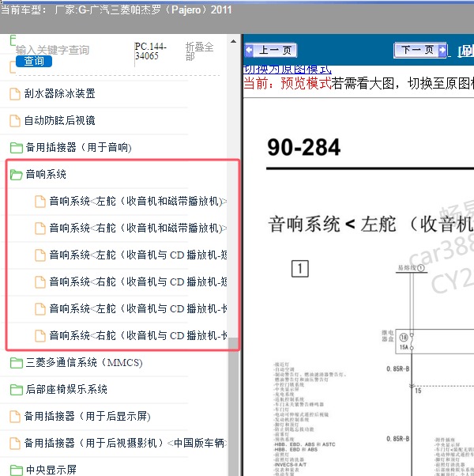Image resolution: width=474 pixels, height=476 pixels.
Task: Click the tree panel scrollbar thumb
Action: [233, 406]
